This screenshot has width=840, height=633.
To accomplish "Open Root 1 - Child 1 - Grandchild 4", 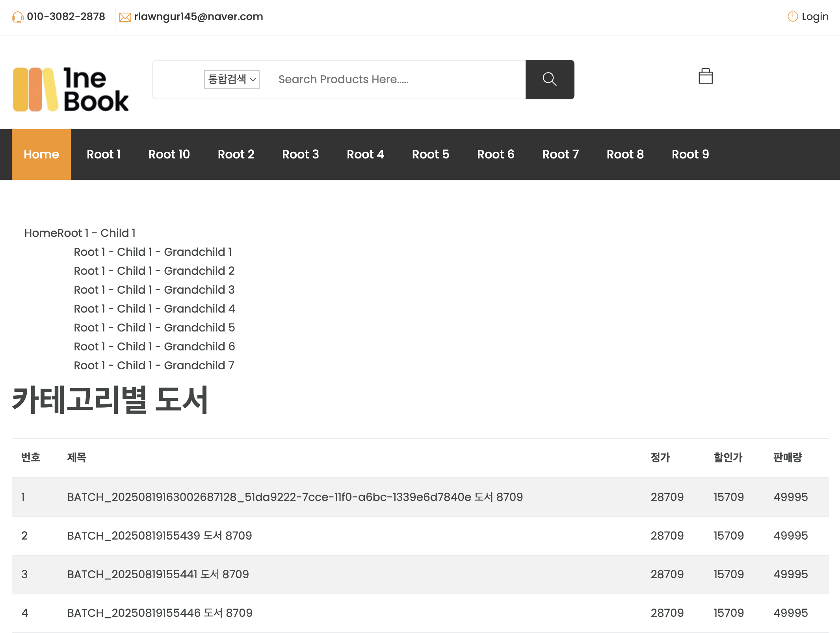I will (154, 309).
